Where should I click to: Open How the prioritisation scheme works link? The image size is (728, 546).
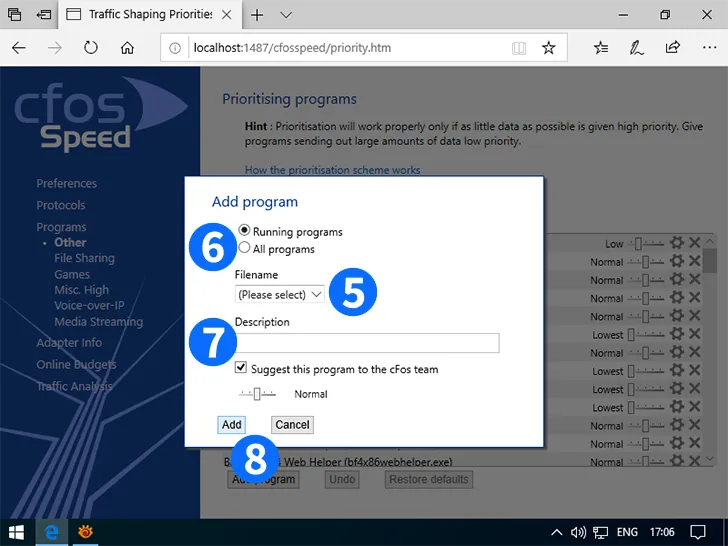tap(332, 170)
